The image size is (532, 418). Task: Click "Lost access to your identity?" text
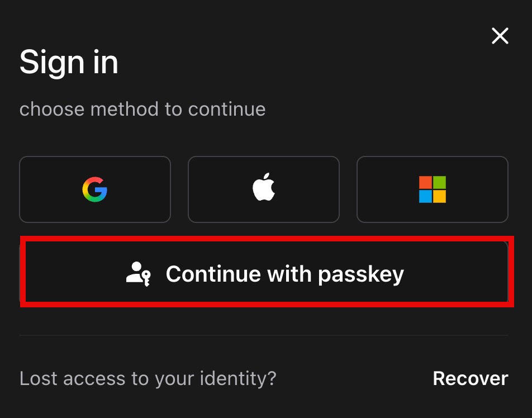click(148, 378)
